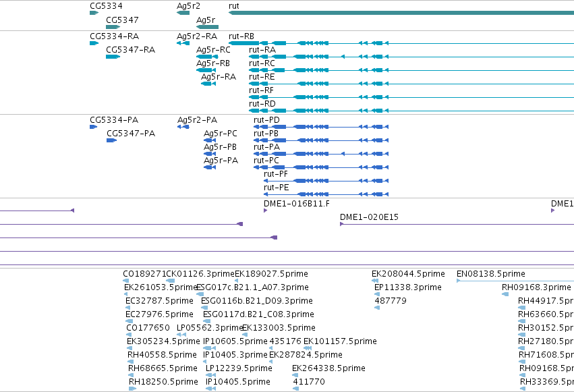Click the Ag5r-PC protein label

pyautogui.click(x=221, y=134)
